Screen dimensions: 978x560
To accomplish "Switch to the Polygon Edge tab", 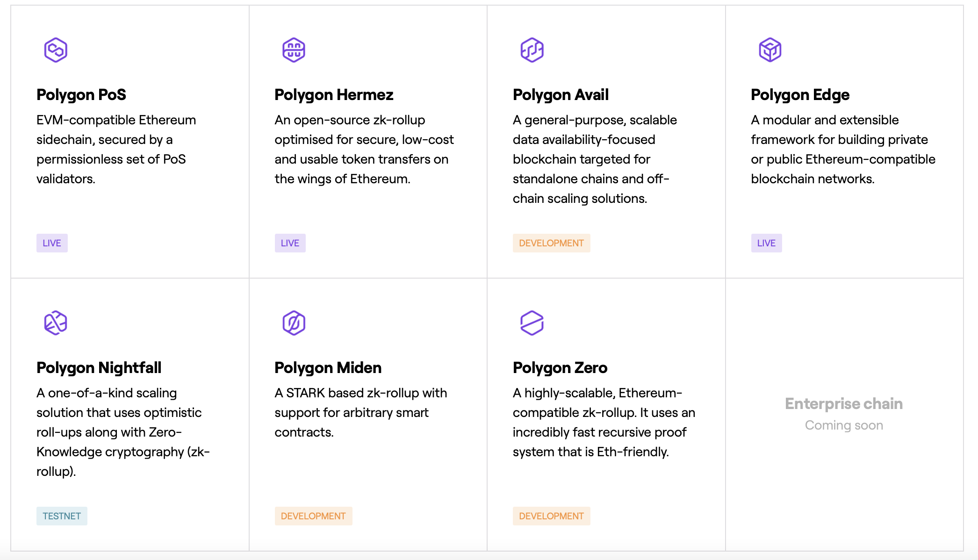I will [x=800, y=94].
